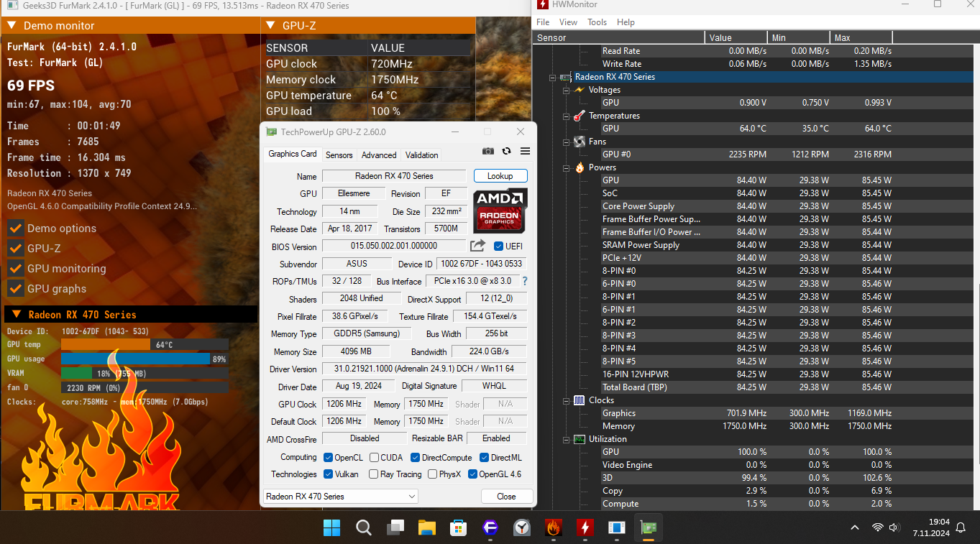Switch to the Advanced tab in GPU-Z

click(x=379, y=155)
